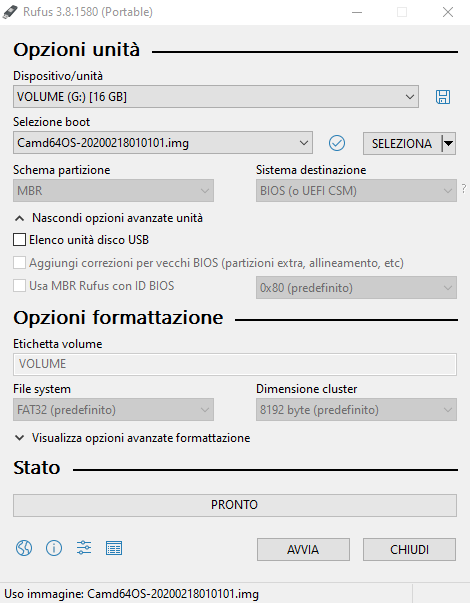Image resolution: width=470 pixels, height=603 pixels.
Task: Open the SELEZIONA split-button arrow
Action: pos(448,143)
